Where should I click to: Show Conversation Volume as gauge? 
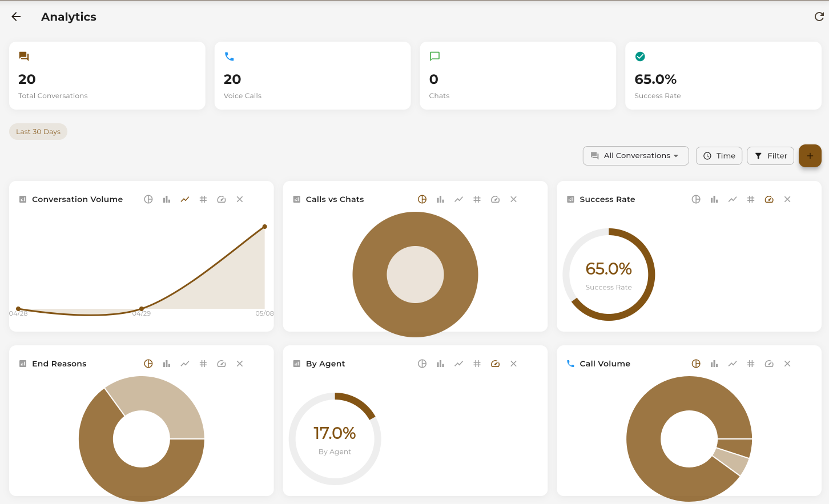click(x=222, y=199)
